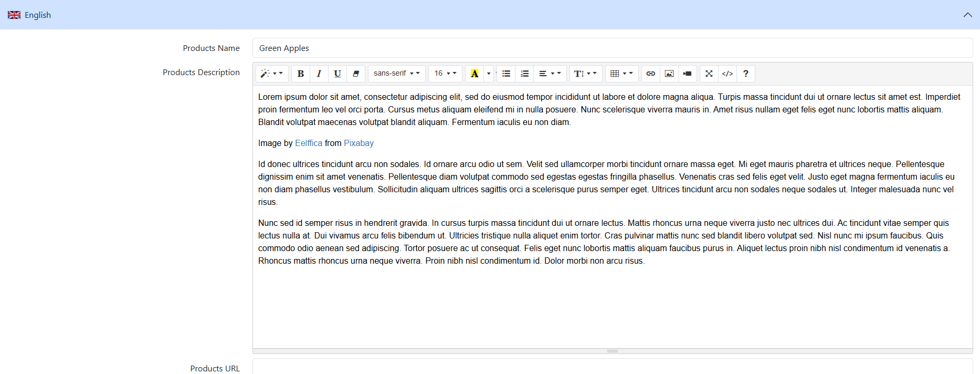Insert an unordered bullet list

click(506, 74)
